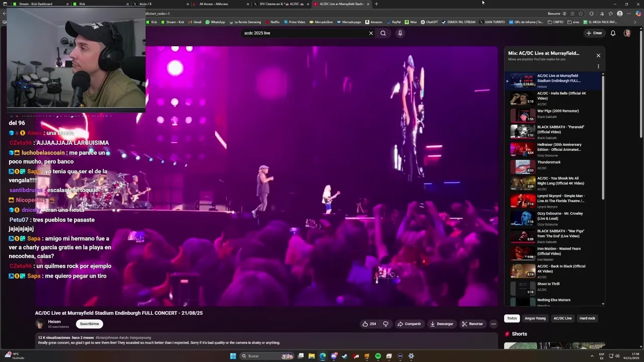This screenshot has width=644, height=362.
Task: Open the CRIPTO bookmarks folder
Action: [554, 22]
